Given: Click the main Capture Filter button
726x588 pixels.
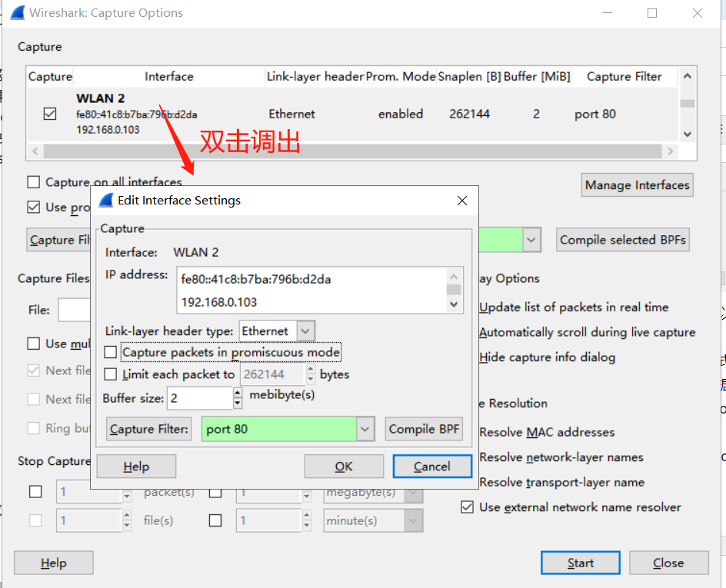Looking at the screenshot, I should pyautogui.click(x=58, y=240).
